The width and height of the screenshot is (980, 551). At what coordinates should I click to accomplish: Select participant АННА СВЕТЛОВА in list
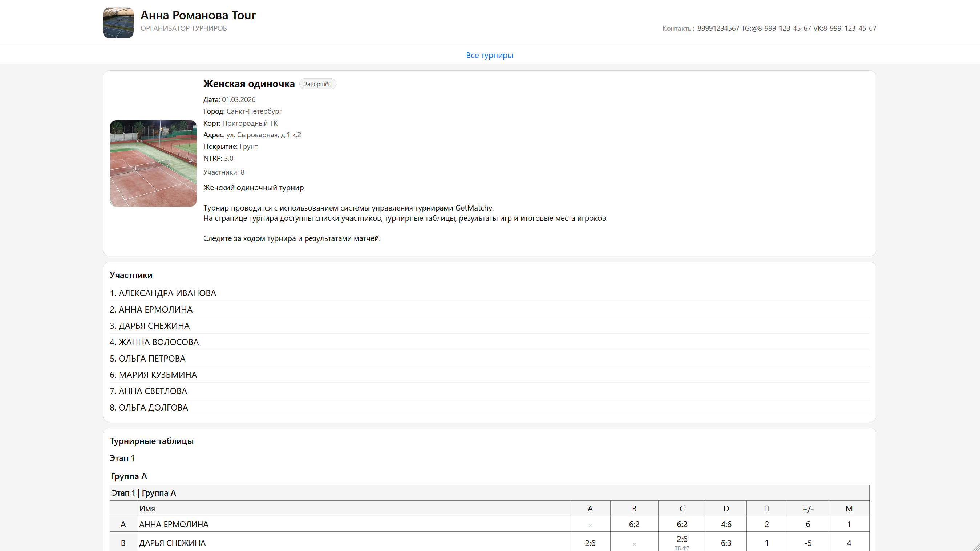(x=148, y=391)
